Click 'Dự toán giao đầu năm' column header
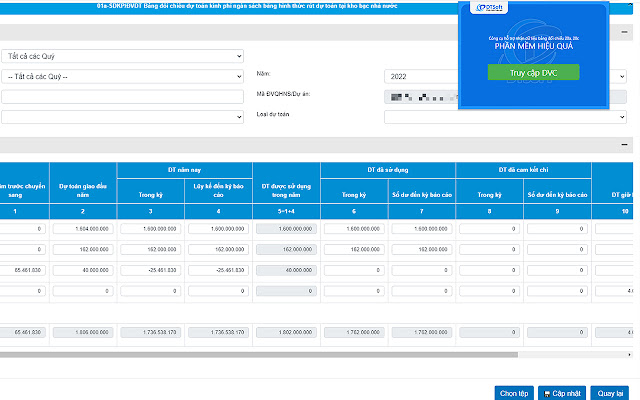640x400 pixels. 83,191
